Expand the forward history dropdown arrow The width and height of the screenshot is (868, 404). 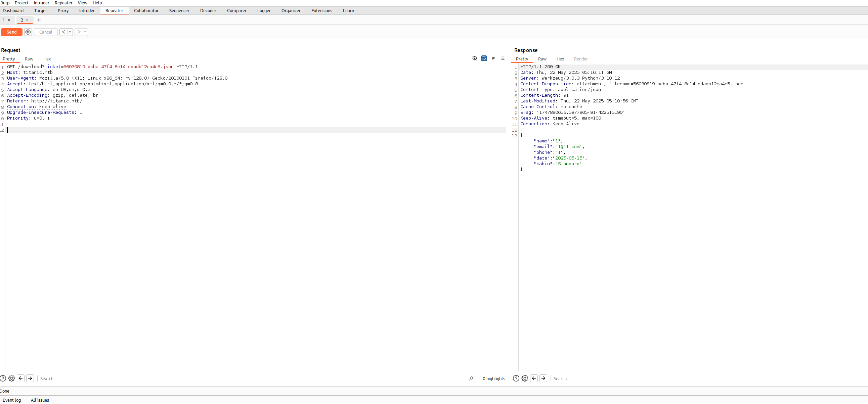tap(85, 32)
